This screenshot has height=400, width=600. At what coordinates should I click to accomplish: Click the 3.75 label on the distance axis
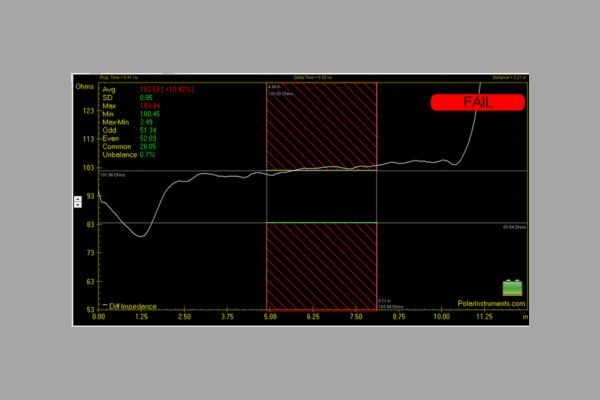tap(227, 317)
